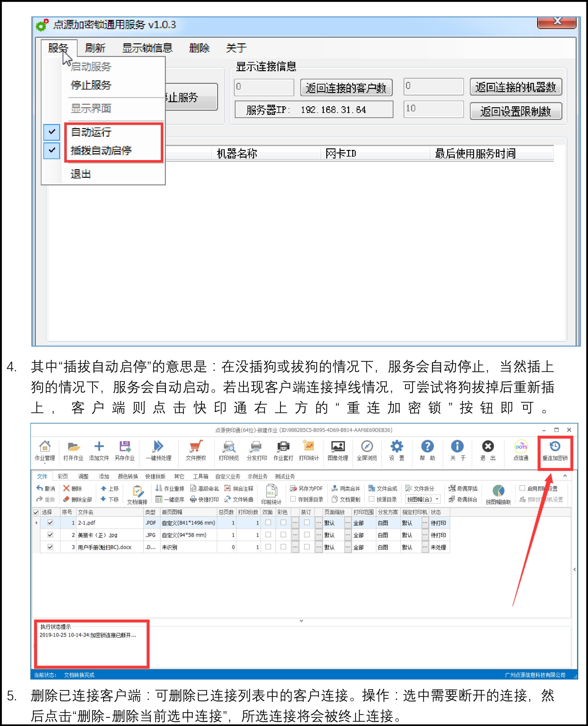Enable the 存到源目录 checkbox
588x726 pixels.
[x=293, y=499]
